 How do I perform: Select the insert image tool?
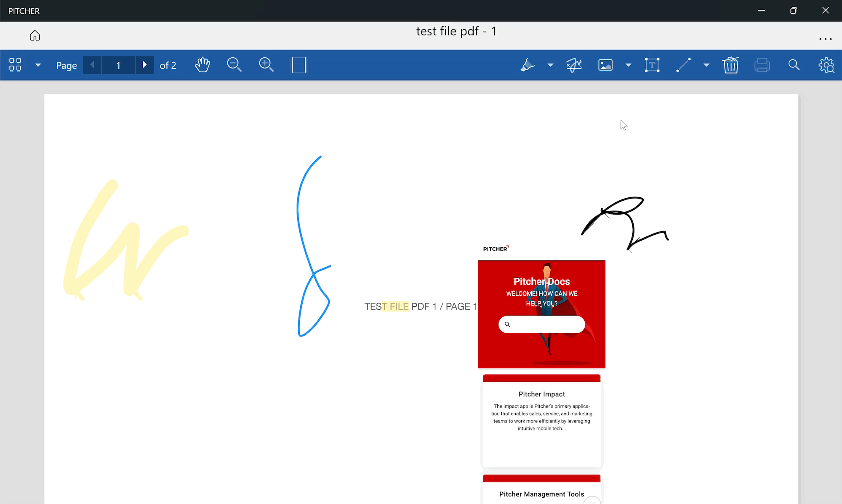(605, 65)
